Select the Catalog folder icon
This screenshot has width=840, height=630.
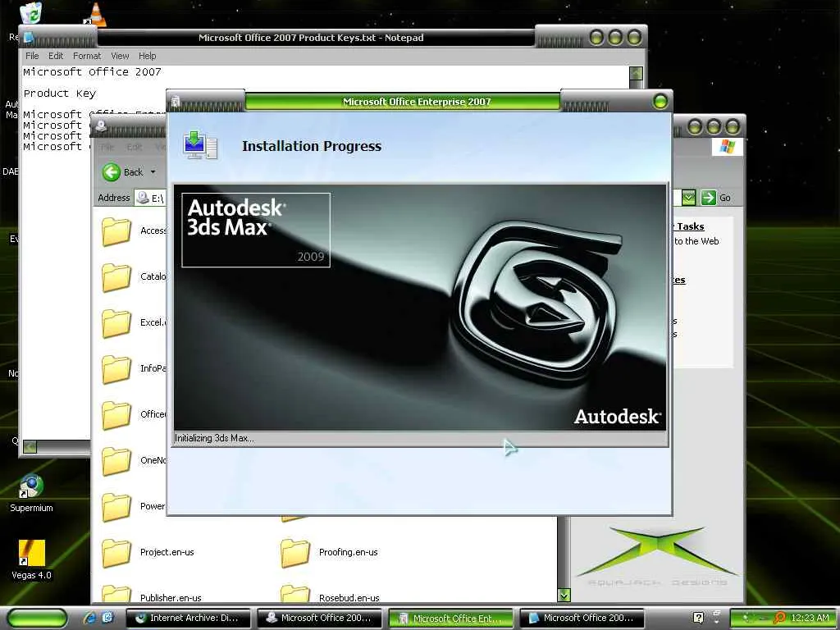[x=116, y=277]
